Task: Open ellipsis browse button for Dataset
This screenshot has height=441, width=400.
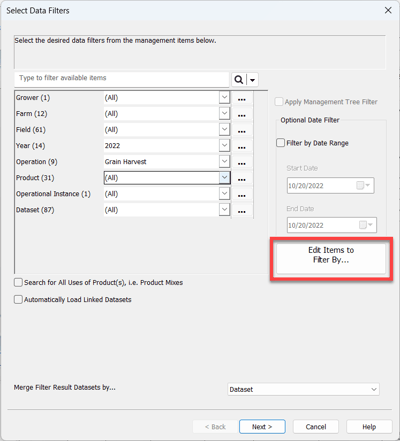Action: pyautogui.click(x=242, y=210)
